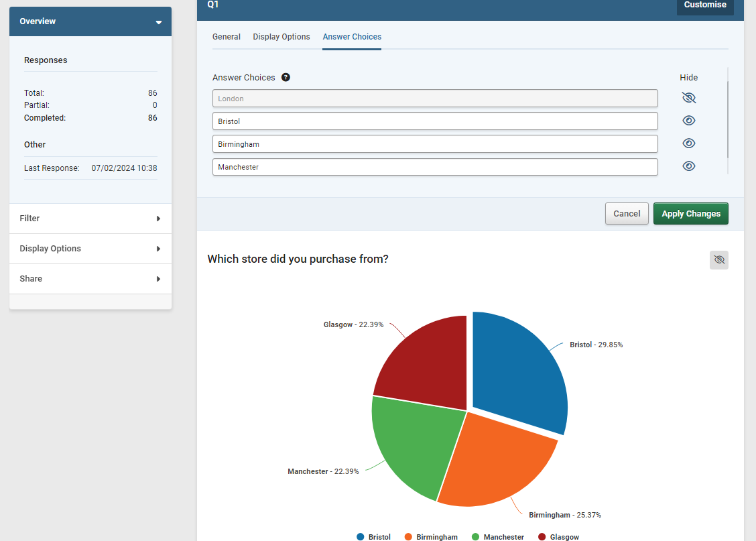The height and width of the screenshot is (541, 756).
Task: Hide the chart for Q1 question
Action: (718, 259)
